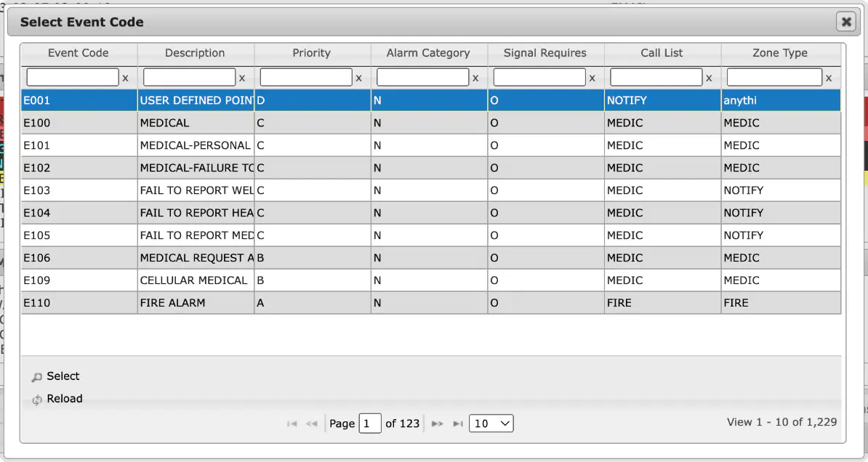Focus the Description filter field
The image size is (868, 462).
tap(189, 77)
